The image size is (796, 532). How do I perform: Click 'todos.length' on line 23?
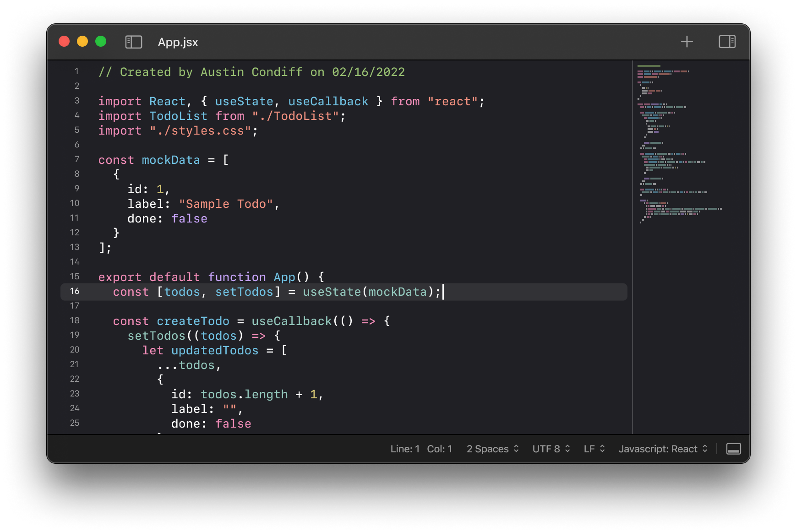click(x=244, y=394)
